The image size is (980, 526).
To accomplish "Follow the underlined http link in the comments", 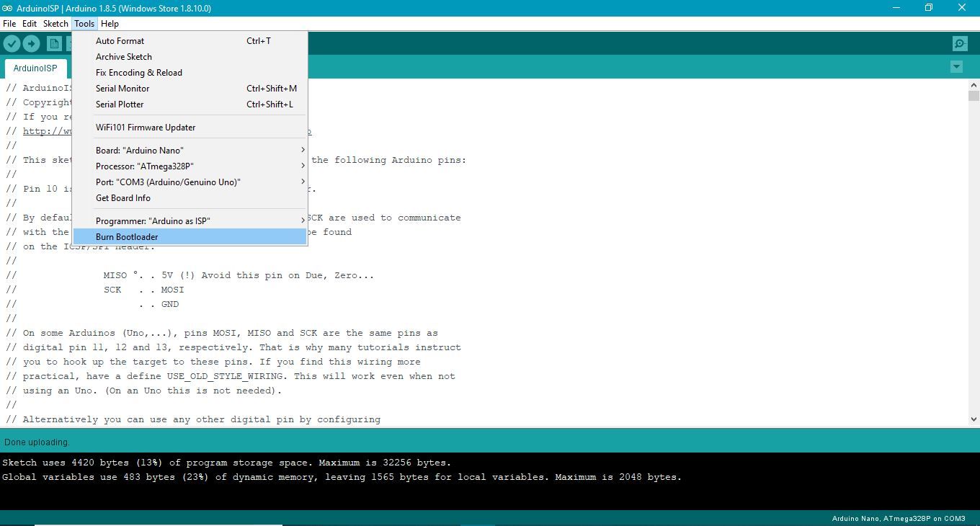I will [45, 130].
